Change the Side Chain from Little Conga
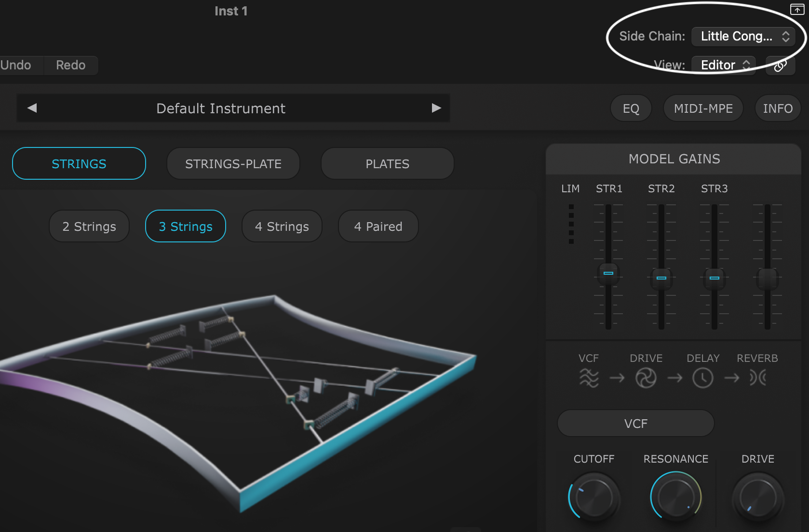Screen dimensions: 809x532 pyautogui.click(x=743, y=36)
